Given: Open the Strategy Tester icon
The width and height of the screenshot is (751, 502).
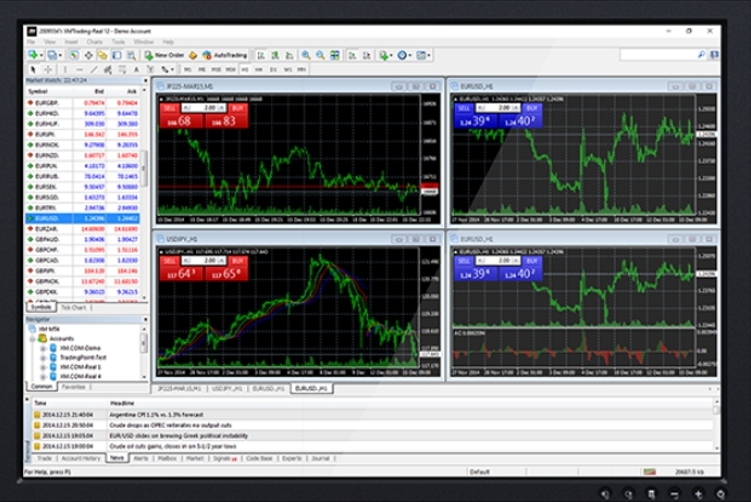Looking at the screenshot, I should tap(131, 55).
